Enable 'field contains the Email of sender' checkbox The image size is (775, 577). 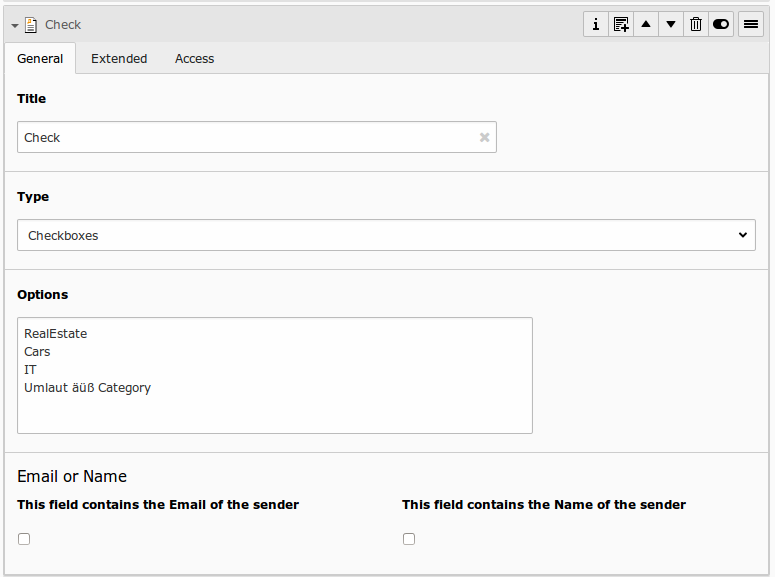(x=24, y=539)
